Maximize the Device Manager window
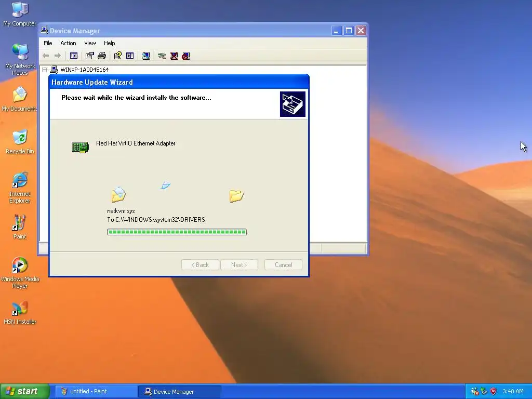The image size is (532, 399). pyautogui.click(x=349, y=31)
